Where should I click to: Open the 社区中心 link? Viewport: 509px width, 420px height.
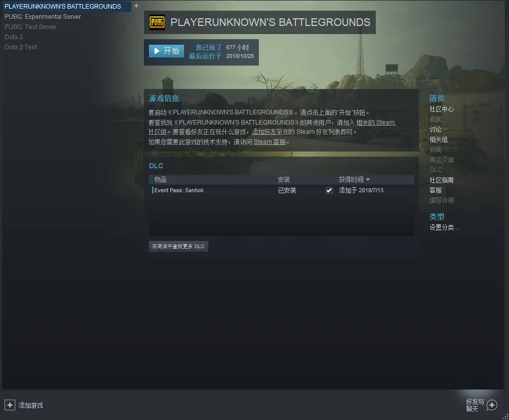[441, 109]
